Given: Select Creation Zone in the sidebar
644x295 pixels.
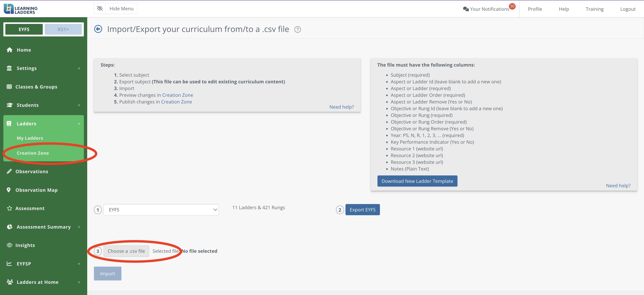Looking at the screenshot, I should tap(33, 153).
